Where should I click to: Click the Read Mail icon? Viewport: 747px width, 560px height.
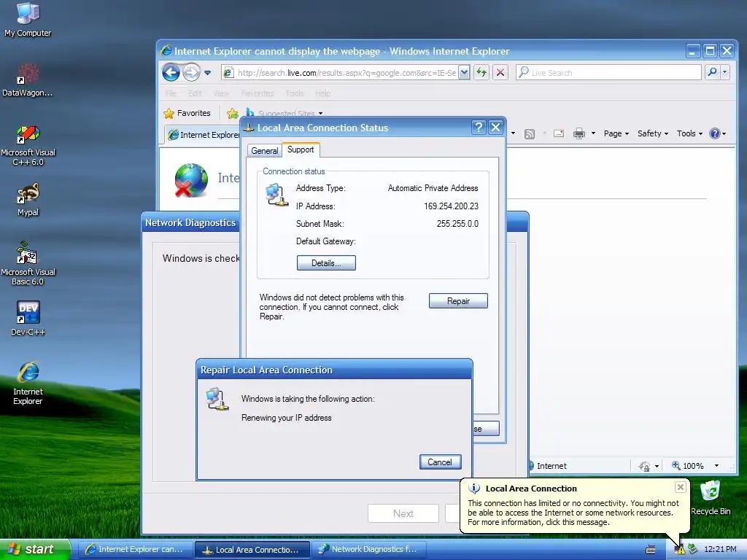pos(559,134)
